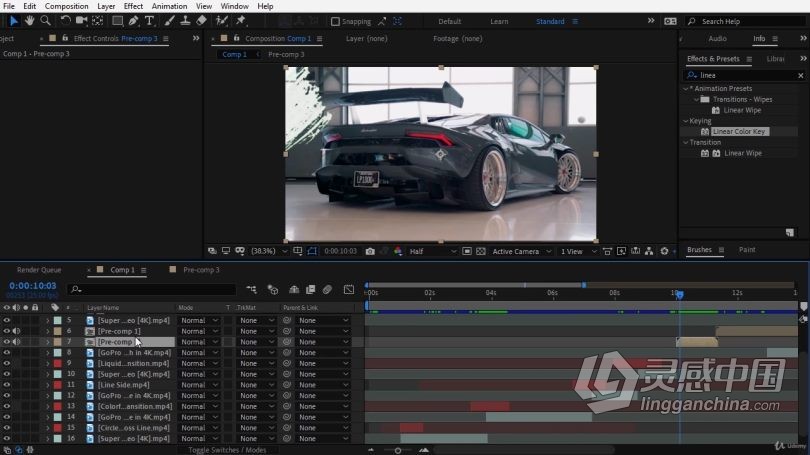Select the Learn workspace
Screen dimensions: 810x455
click(x=499, y=21)
